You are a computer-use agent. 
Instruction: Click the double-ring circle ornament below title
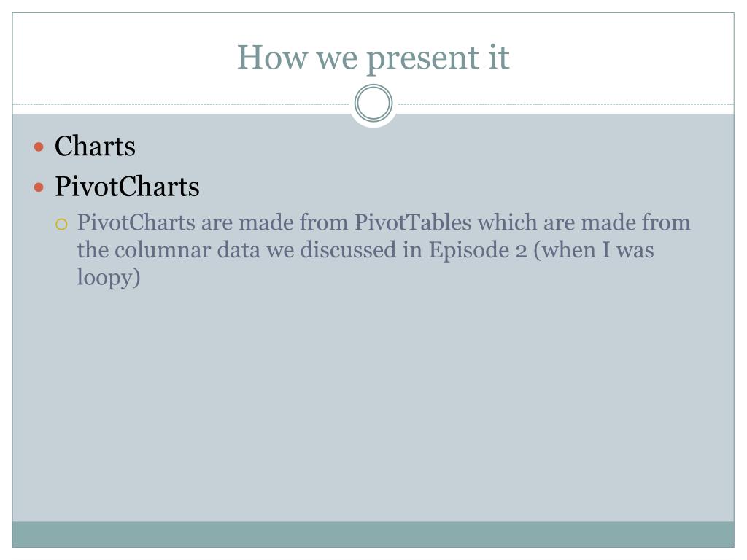pyautogui.click(x=373, y=103)
